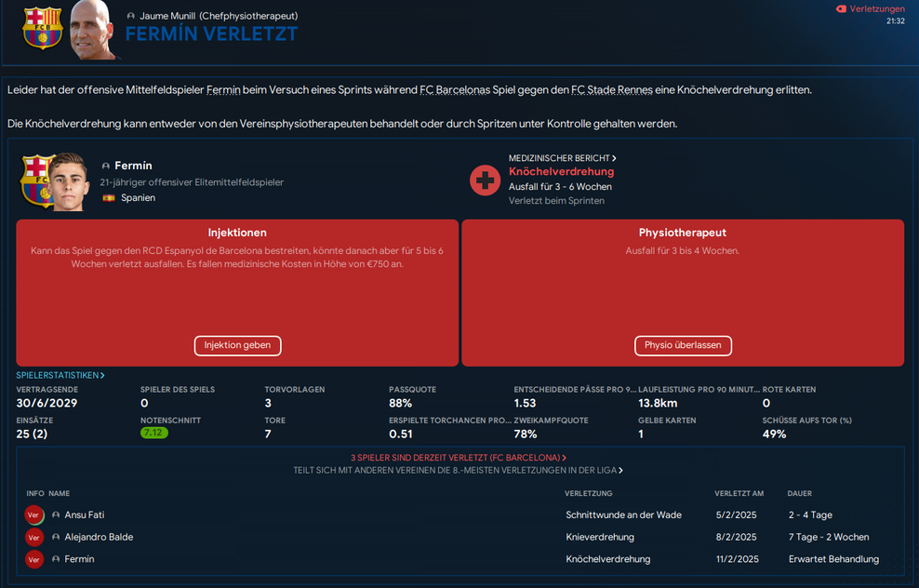Screen dimensions: 919x588
Task: Expand the Medizinischer Bericht section
Action: point(562,158)
